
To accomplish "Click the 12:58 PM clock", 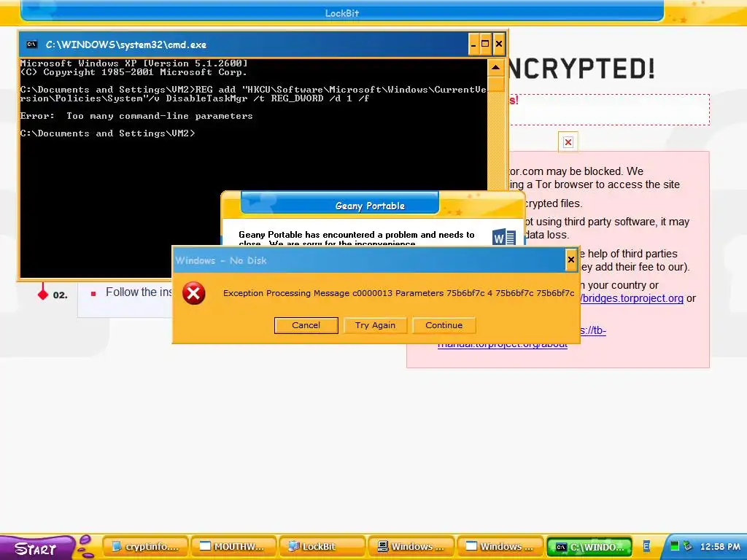I will coord(720,547).
